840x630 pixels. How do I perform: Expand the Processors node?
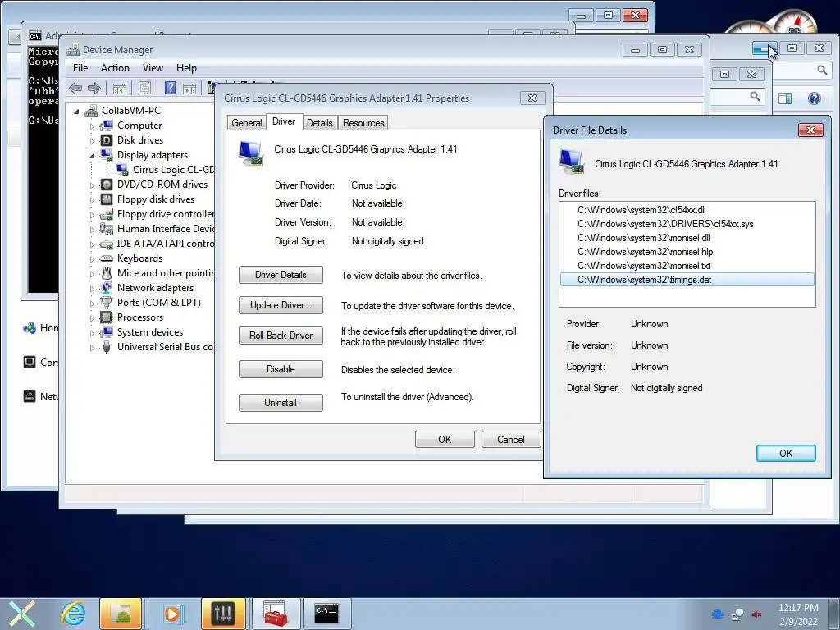92,318
